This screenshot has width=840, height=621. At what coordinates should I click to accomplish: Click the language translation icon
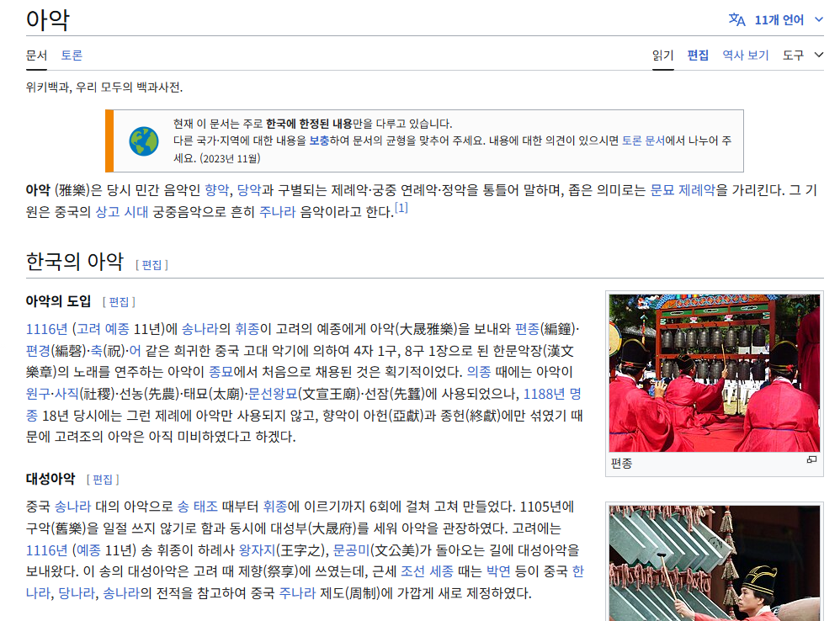(736, 19)
